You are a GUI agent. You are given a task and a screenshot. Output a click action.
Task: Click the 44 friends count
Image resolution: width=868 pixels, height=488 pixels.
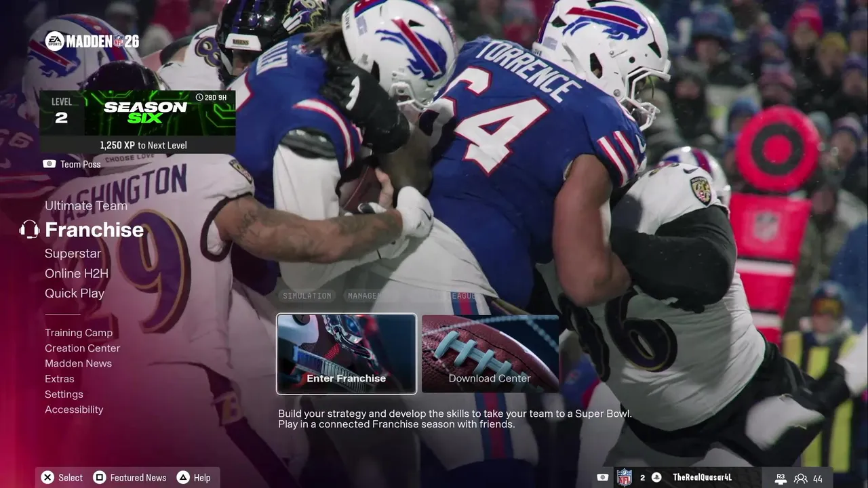pyautogui.click(x=818, y=479)
